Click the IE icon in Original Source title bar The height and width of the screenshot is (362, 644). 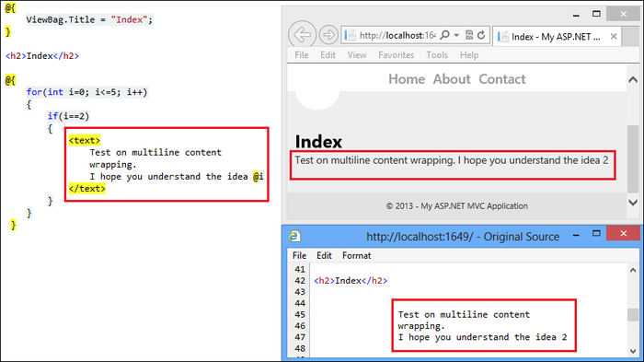click(295, 236)
